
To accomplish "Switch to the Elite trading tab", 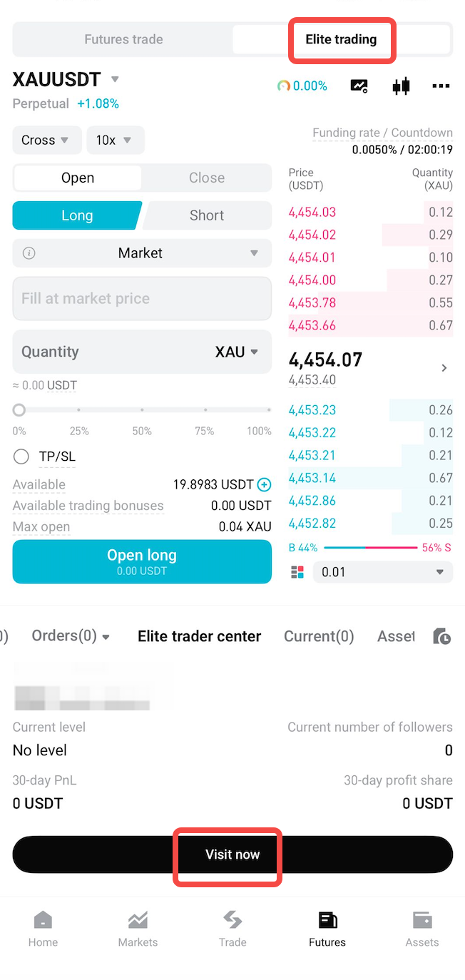I will [x=342, y=41].
